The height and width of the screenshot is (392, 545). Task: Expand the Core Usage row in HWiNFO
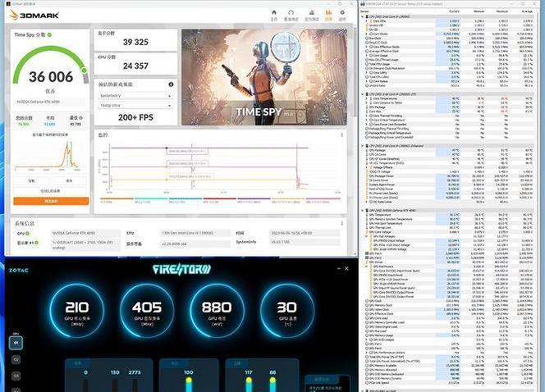pyautogui.click(x=367, y=55)
